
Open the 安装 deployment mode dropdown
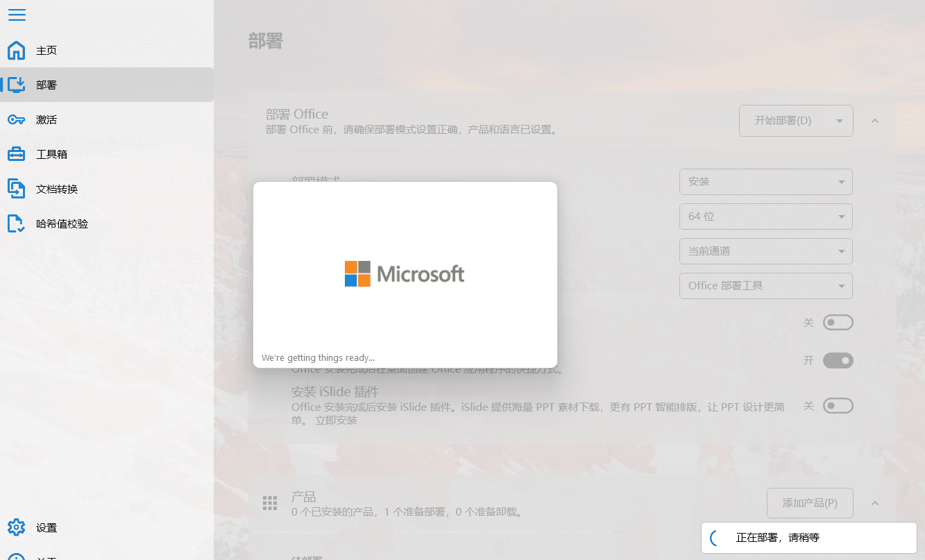click(765, 181)
